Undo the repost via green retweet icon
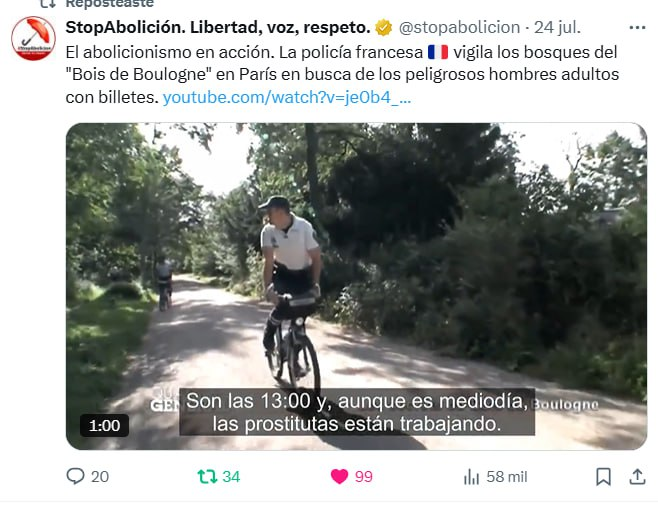658x508 pixels. pyautogui.click(x=207, y=477)
